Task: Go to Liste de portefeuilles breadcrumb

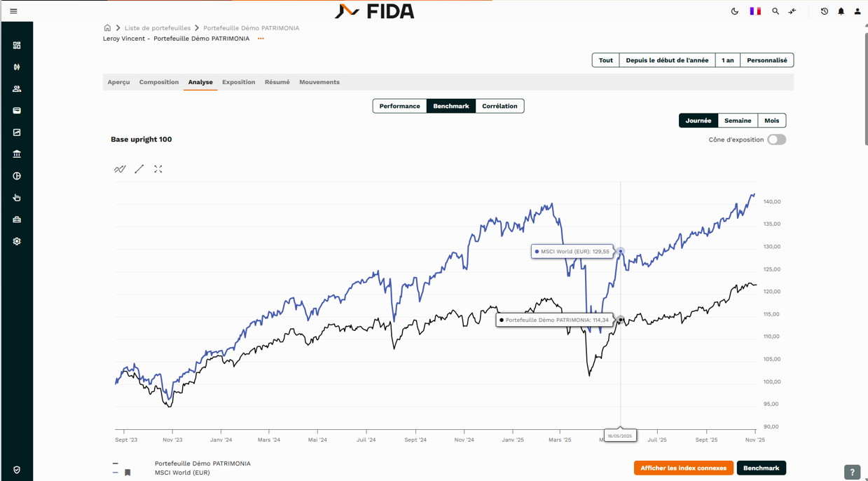Action: pos(158,28)
